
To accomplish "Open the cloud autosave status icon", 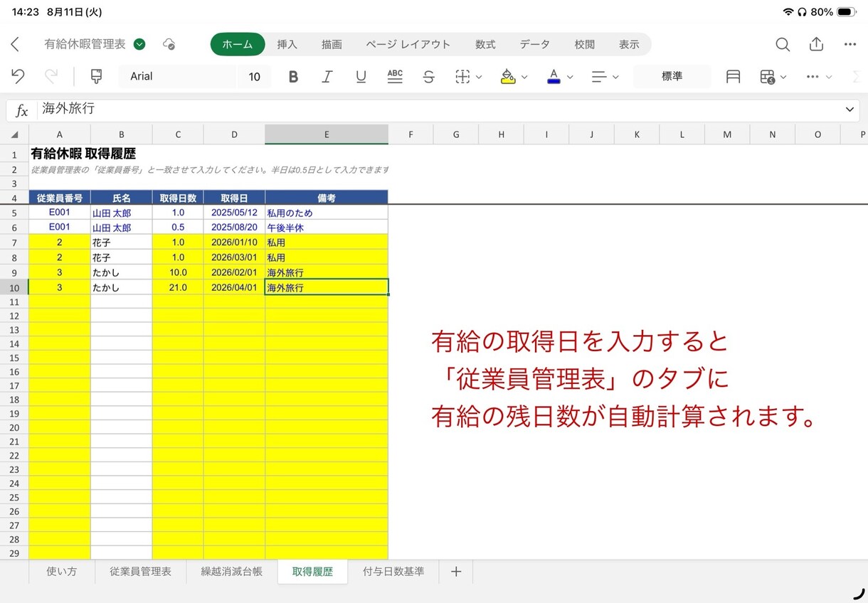I will click(169, 44).
